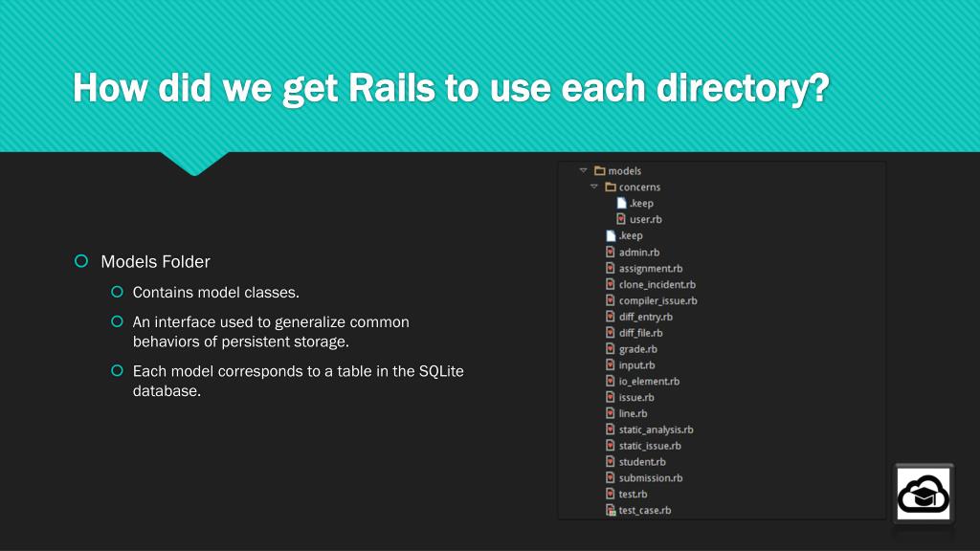The width and height of the screenshot is (980, 551).
Task: Click the .keep file icon above admin.rb
Action: point(611,235)
